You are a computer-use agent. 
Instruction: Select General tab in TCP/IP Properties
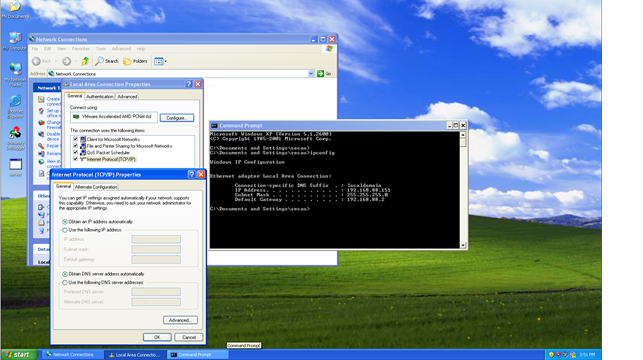[63, 186]
